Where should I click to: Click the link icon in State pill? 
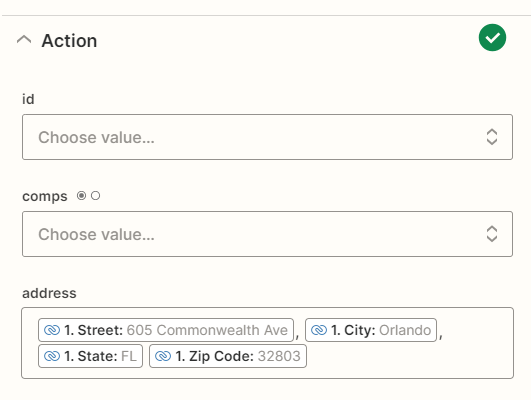click(52, 356)
